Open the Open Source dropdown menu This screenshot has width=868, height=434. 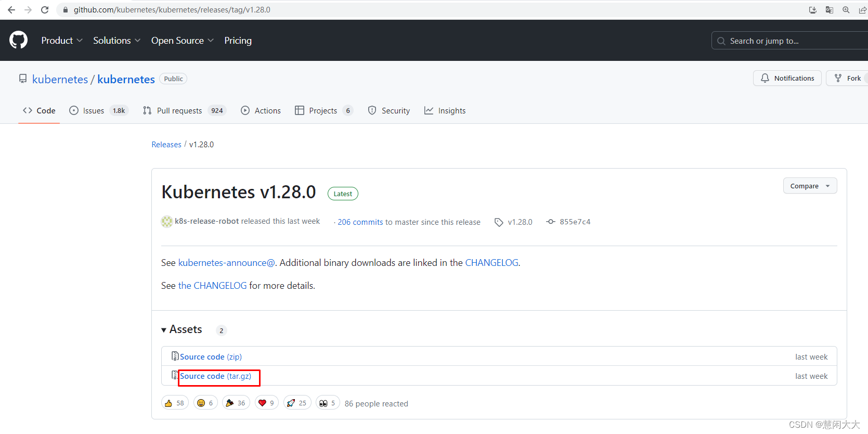(x=182, y=41)
